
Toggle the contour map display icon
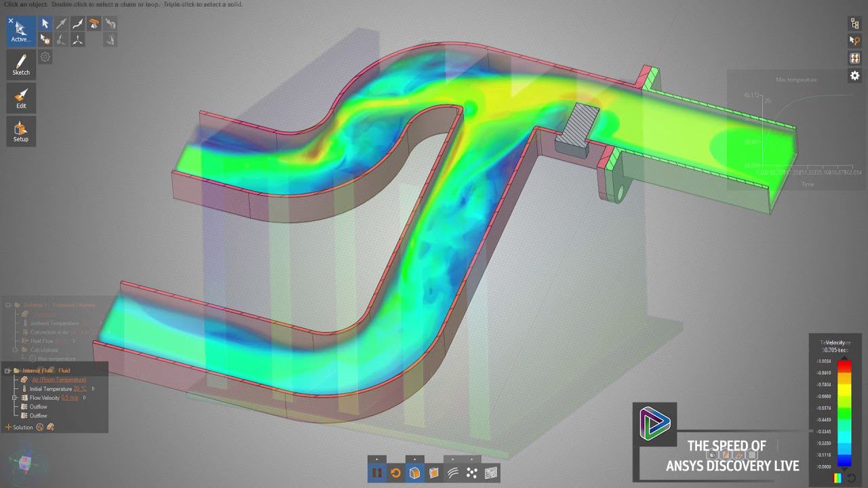point(491,473)
